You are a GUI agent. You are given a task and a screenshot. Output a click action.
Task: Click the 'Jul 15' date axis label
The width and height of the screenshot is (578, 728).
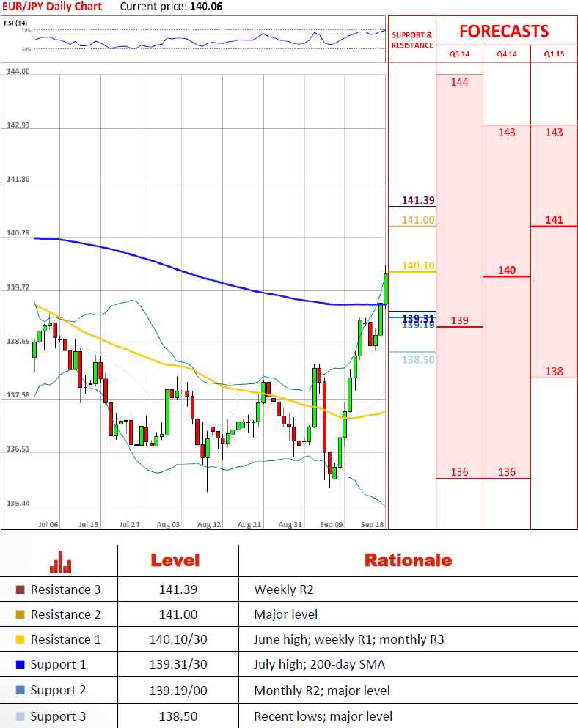[x=88, y=524]
